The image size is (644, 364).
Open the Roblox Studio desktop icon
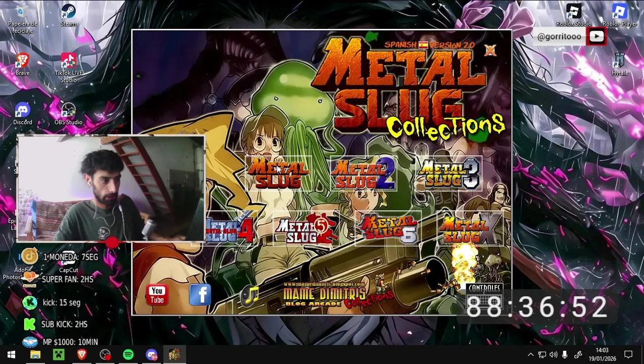(574, 15)
